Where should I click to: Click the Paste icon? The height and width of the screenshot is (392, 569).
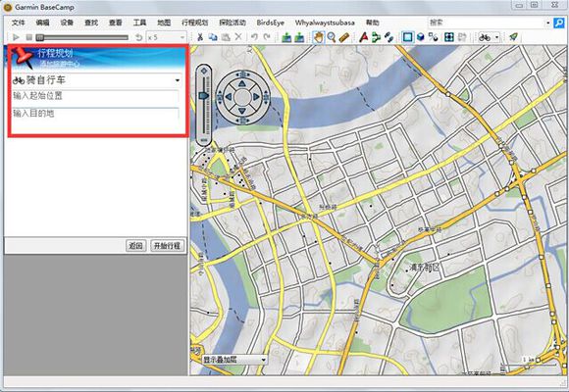(226, 37)
